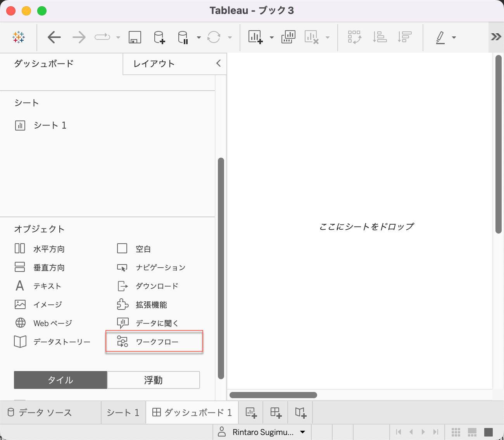The width and height of the screenshot is (504, 440).
Task: Switch to ダッシュボード 1 bottom tab
Action: [x=192, y=412]
